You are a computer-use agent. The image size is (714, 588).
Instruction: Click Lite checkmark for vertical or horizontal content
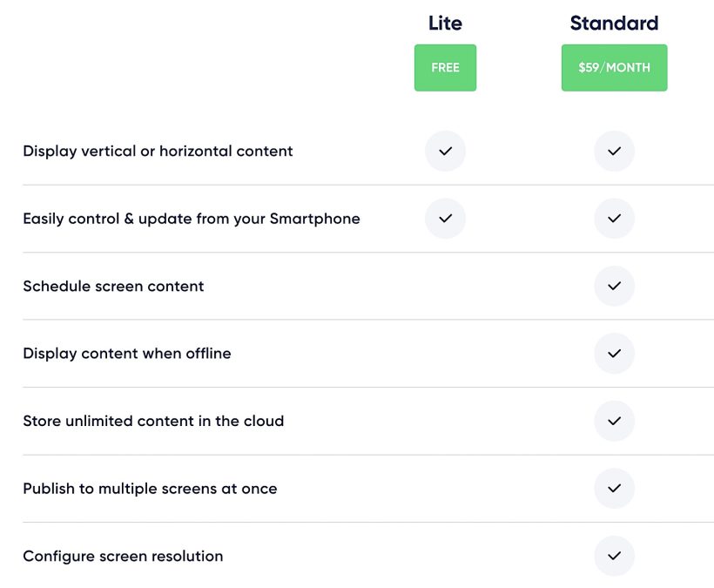coord(445,151)
